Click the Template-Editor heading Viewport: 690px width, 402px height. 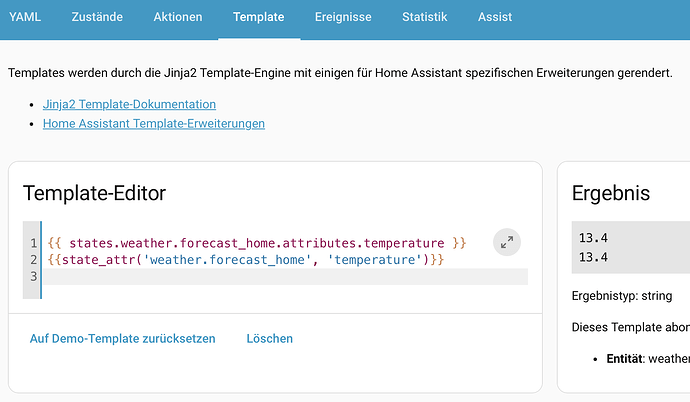94,193
